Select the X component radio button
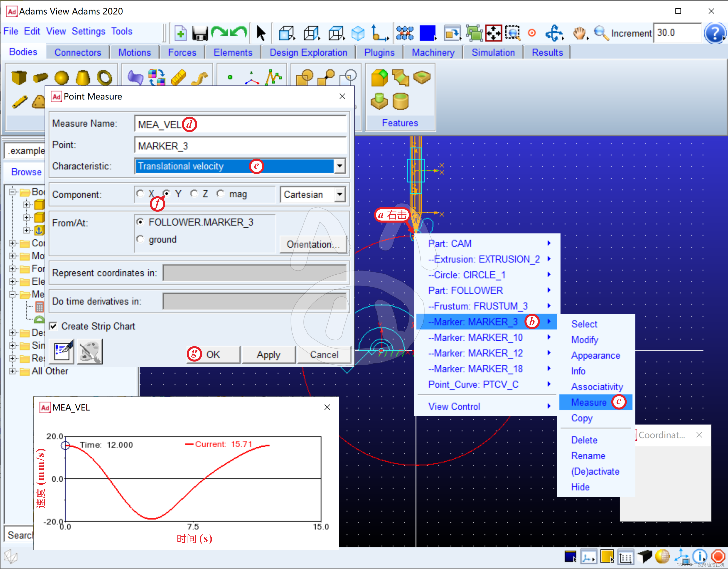 [140, 194]
